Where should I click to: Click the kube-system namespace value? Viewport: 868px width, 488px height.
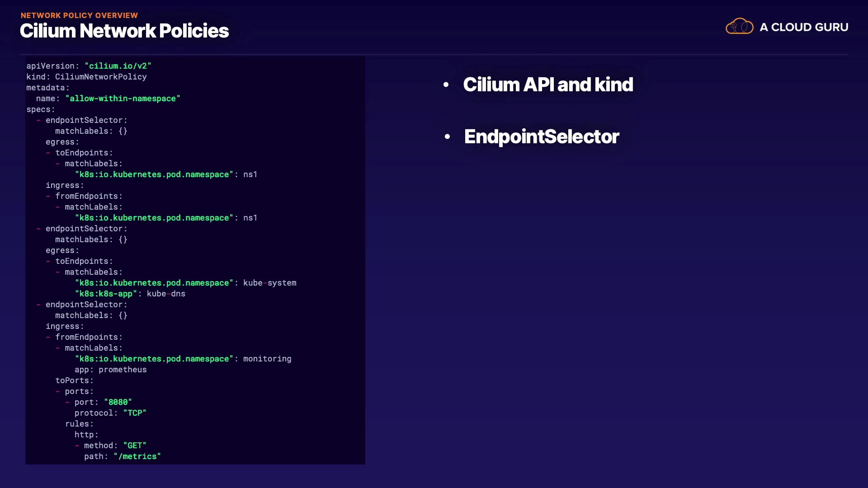(x=269, y=283)
